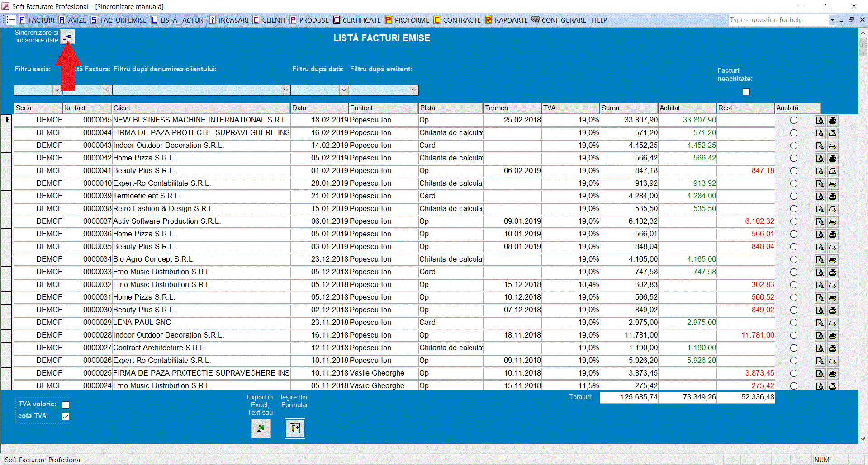Open FACTURI menu
Viewport: 868px width, 465px height.
(36, 20)
